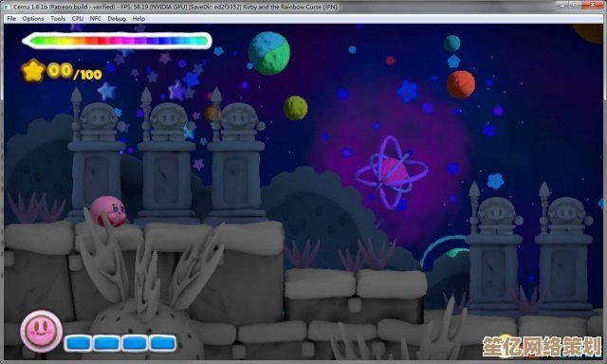Viewport: 607px width, 364px height.
Task: Click the green and blue planet
Action: (268, 53)
